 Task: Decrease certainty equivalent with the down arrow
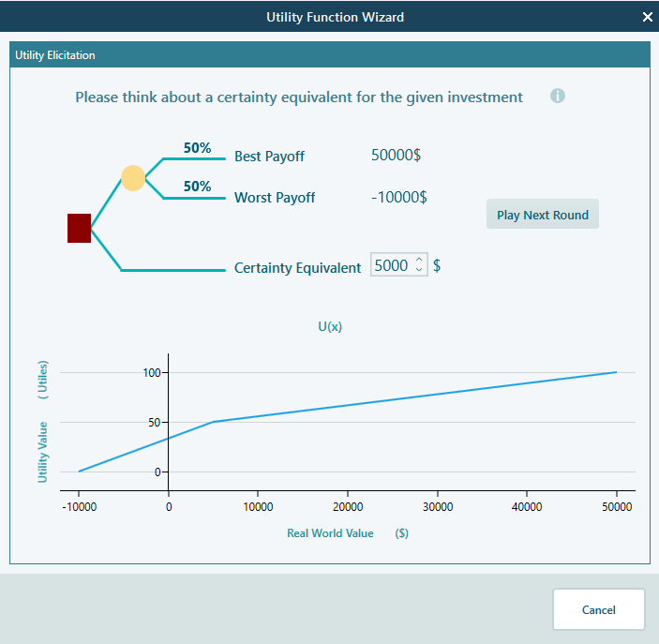click(419, 271)
